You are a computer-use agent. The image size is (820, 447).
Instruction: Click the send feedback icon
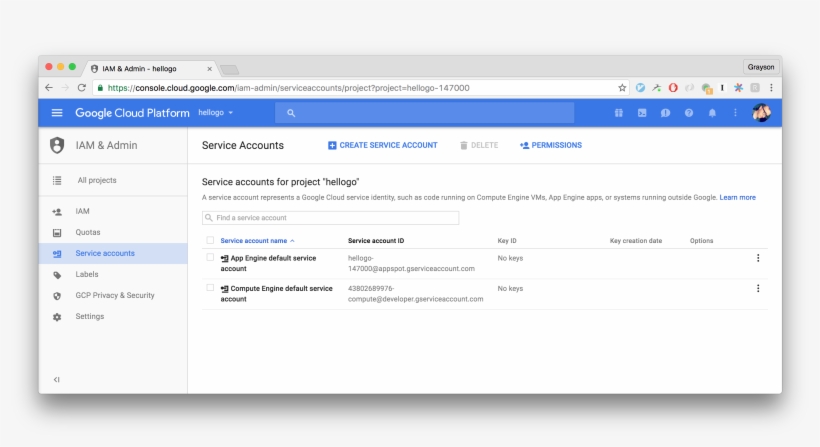665,113
